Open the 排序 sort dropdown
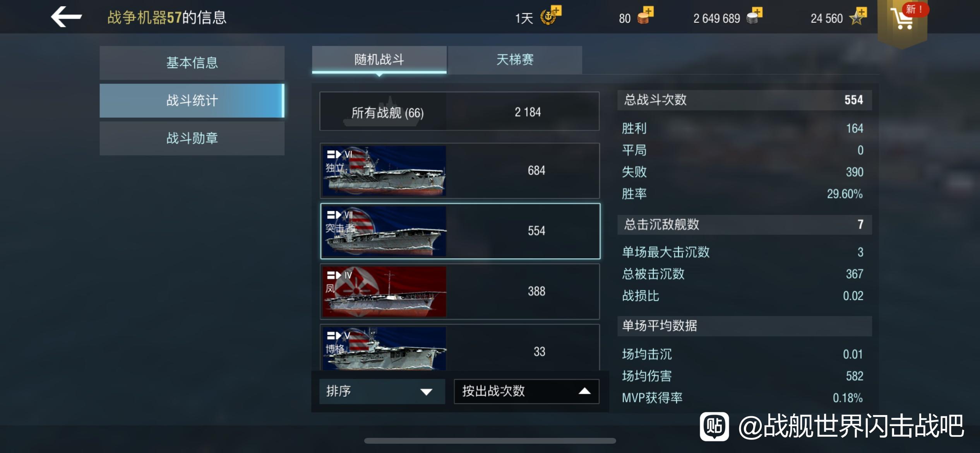The image size is (980, 453). click(x=382, y=391)
